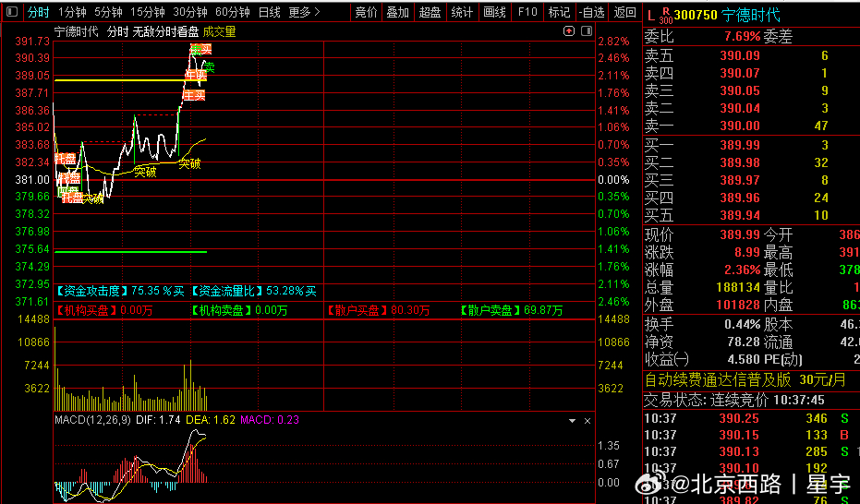Click the green 卖 signal marker on chart
The width and height of the screenshot is (860, 504).
209,68
